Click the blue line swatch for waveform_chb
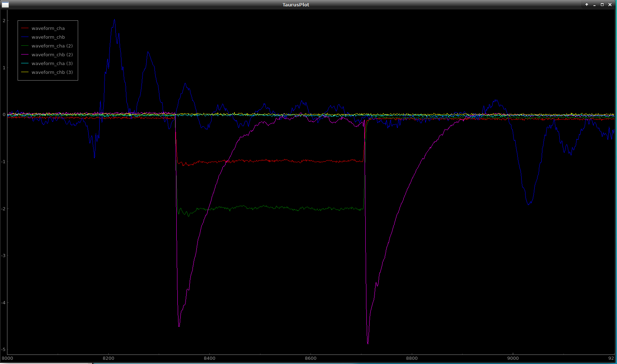 25,37
